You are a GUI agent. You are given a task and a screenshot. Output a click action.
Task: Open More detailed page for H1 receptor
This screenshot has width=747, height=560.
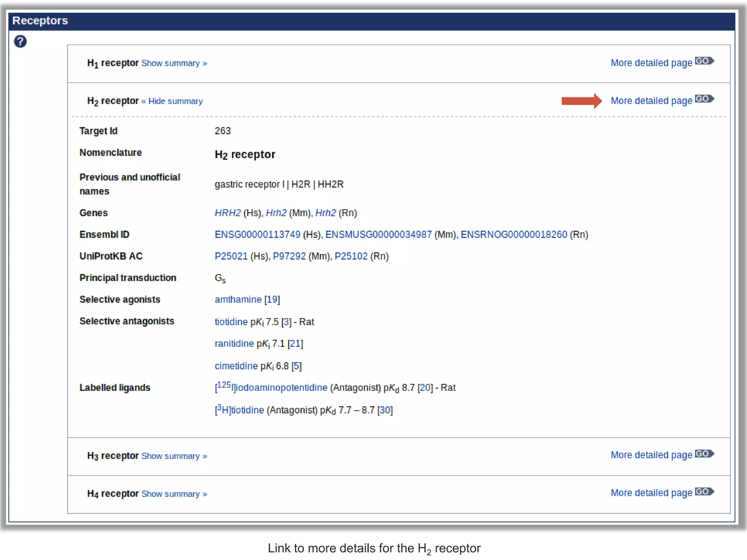click(x=651, y=63)
